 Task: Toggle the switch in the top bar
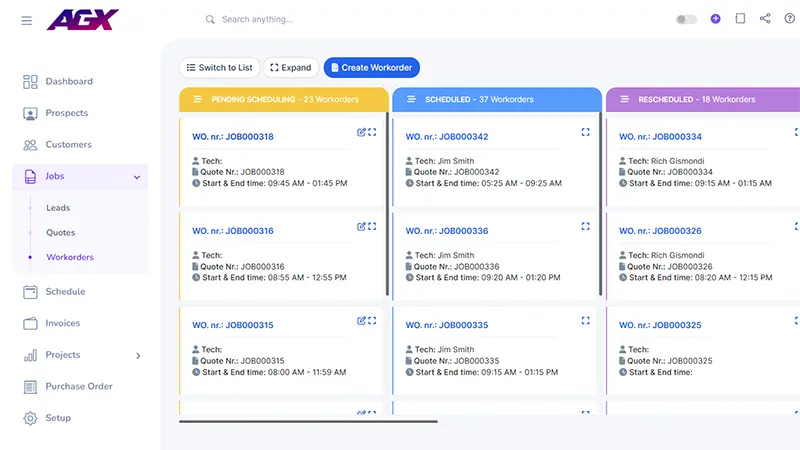tap(686, 19)
